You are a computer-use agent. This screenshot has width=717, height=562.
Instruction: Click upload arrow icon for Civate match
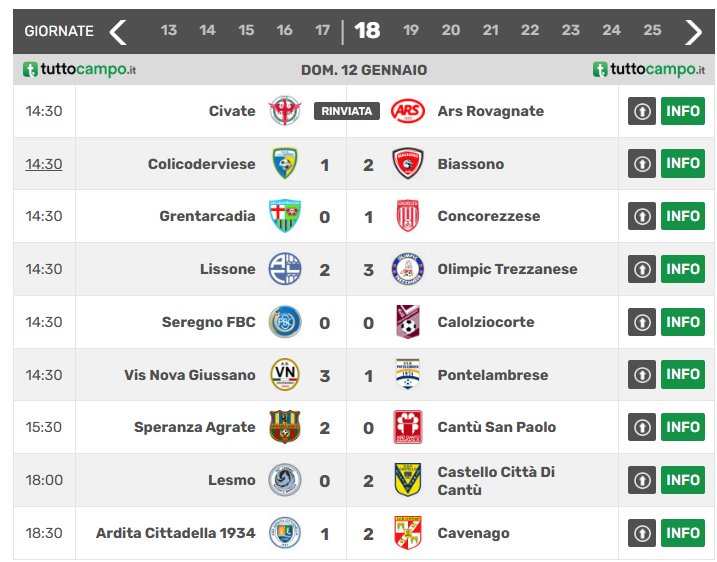coord(641,111)
